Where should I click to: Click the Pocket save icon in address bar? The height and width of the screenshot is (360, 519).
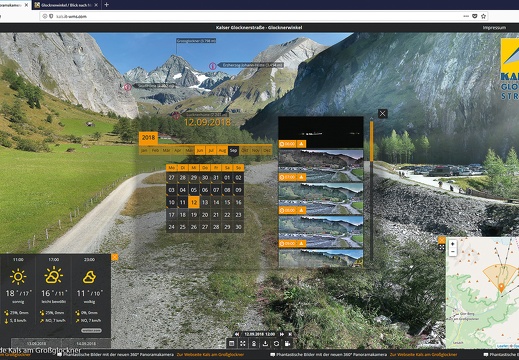475,16
